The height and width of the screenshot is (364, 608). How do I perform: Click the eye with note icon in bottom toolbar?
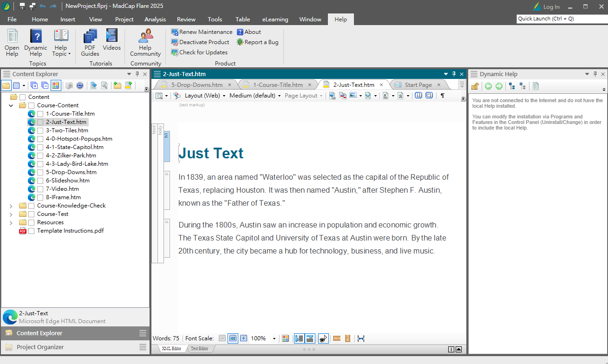click(x=323, y=338)
